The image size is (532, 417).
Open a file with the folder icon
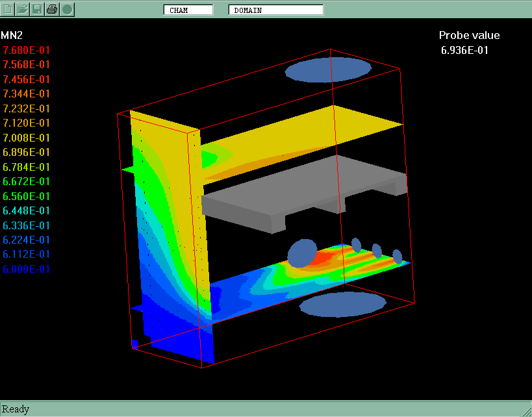tap(22, 9)
